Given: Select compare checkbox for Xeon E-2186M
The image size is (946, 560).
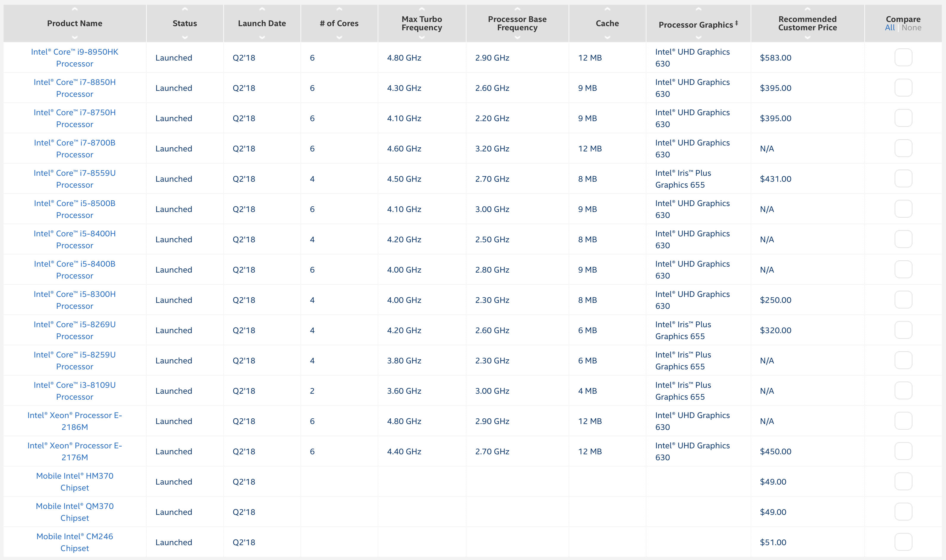Looking at the screenshot, I should (903, 421).
